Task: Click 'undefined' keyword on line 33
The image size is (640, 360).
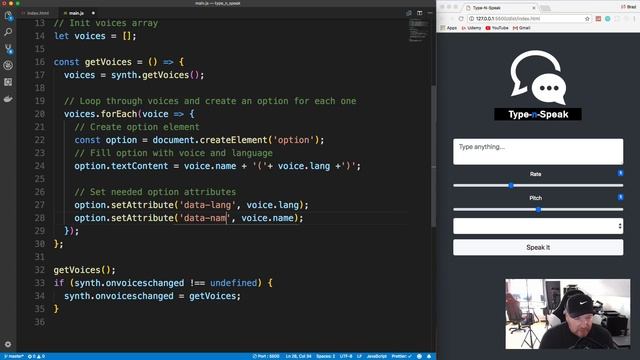Action: (233, 283)
